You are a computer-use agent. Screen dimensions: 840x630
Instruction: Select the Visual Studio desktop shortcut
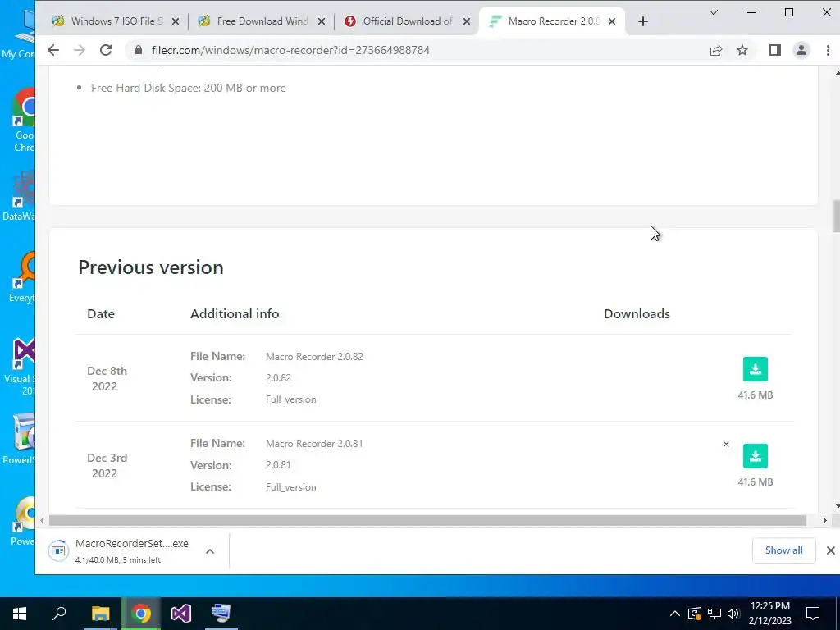click(x=21, y=367)
